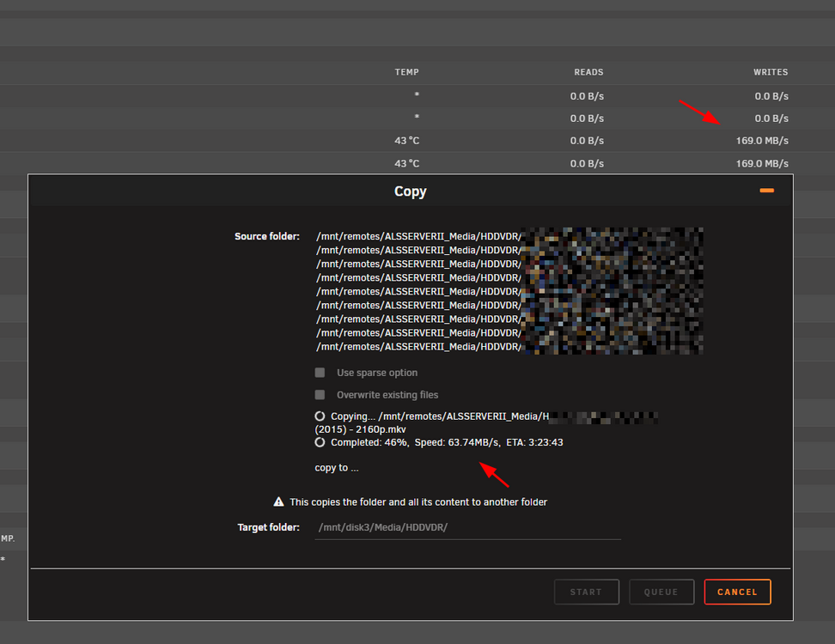Click 'This copies the folder' warning text

(x=418, y=502)
